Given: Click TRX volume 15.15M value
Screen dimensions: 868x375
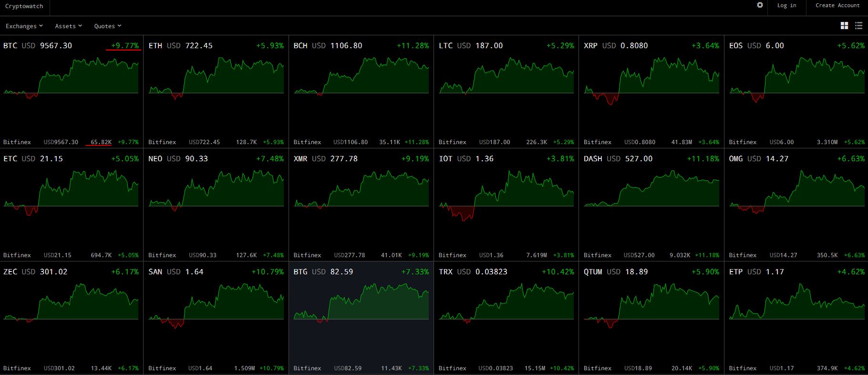Looking at the screenshot, I should 535,368.
